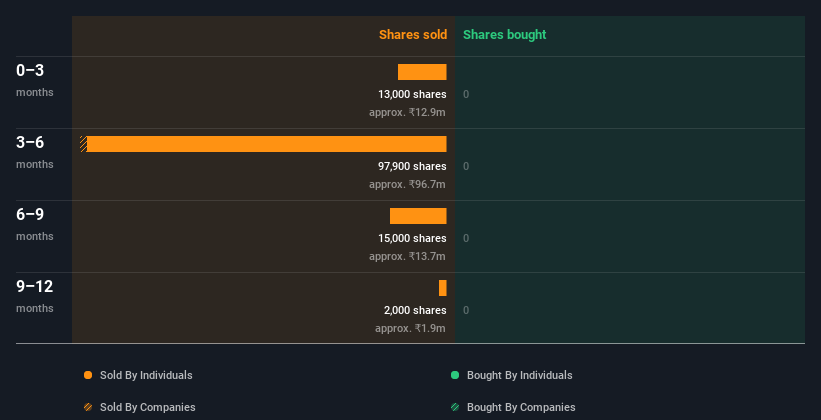
Task: Click the orange Sold By Individuals legend dot
Action: 88,375
